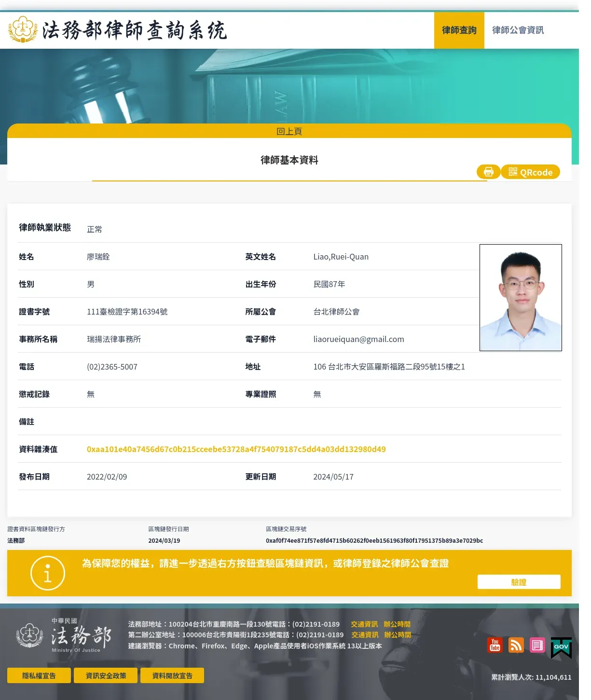Image resolution: width=591 pixels, height=700 pixels.
Task: Open 交通資訊 link for 重慶南路 address
Action: [364, 624]
